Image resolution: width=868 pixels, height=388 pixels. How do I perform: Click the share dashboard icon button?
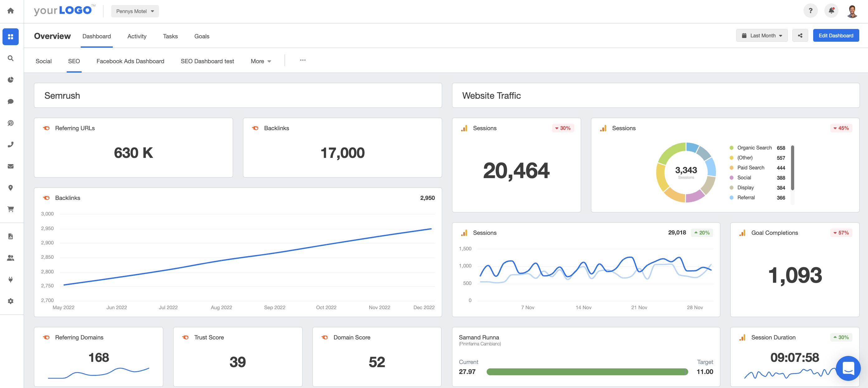[800, 36]
